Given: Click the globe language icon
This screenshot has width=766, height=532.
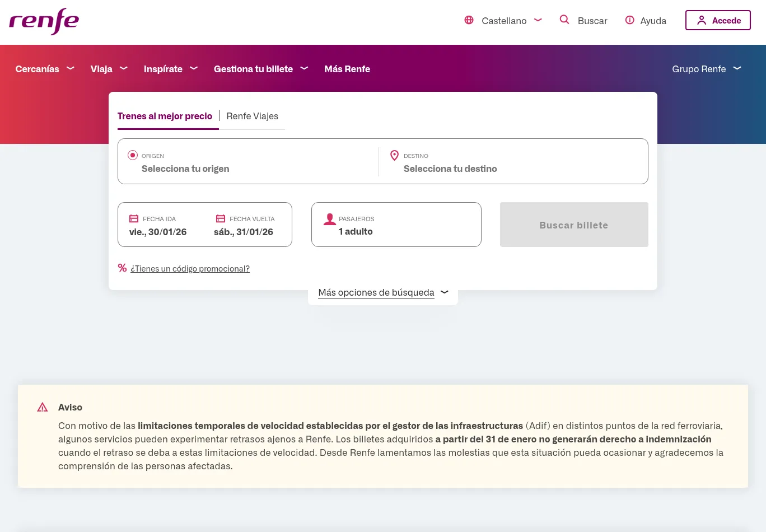Looking at the screenshot, I should click(x=469, y=20).
